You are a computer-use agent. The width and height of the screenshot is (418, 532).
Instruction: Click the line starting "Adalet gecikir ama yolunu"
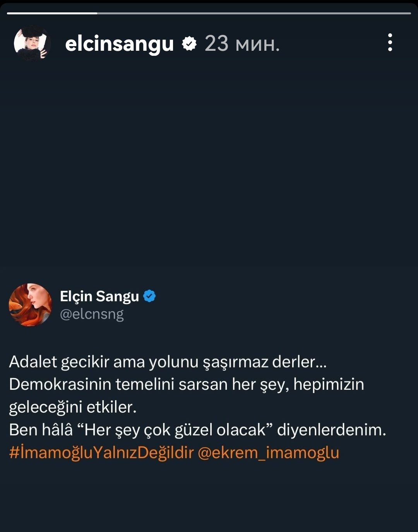[168, 362]
